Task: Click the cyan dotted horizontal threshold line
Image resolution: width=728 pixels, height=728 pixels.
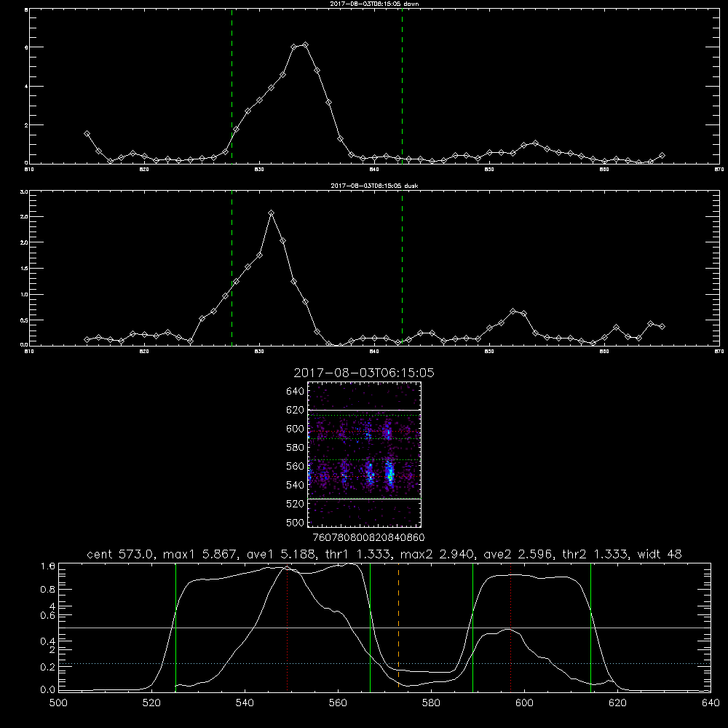Action: tap(384, 663)
